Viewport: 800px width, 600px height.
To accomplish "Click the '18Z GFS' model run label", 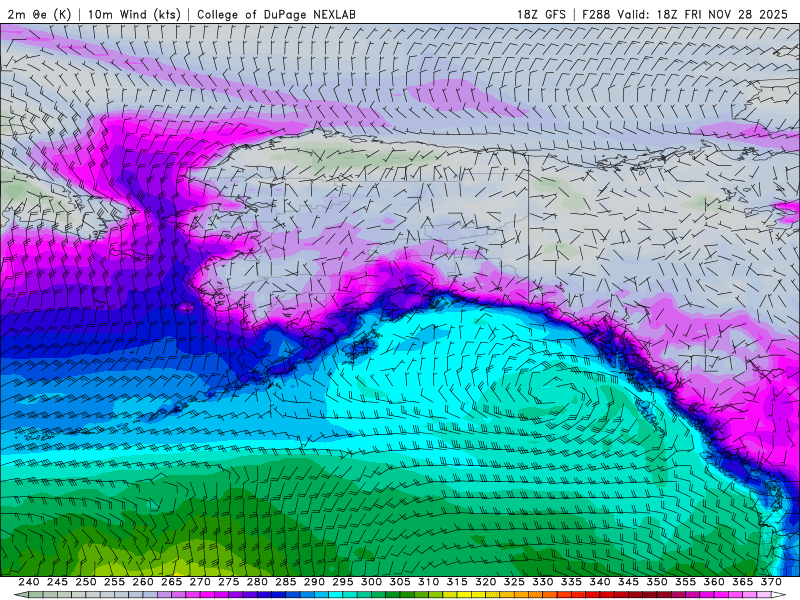I will click(541, 14).
